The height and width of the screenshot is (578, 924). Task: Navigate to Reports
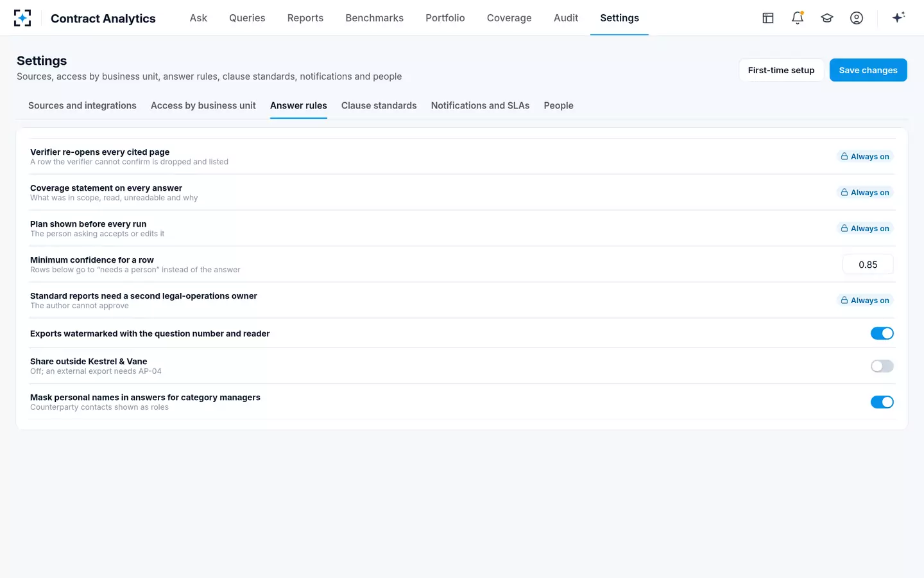coord(305,18)
